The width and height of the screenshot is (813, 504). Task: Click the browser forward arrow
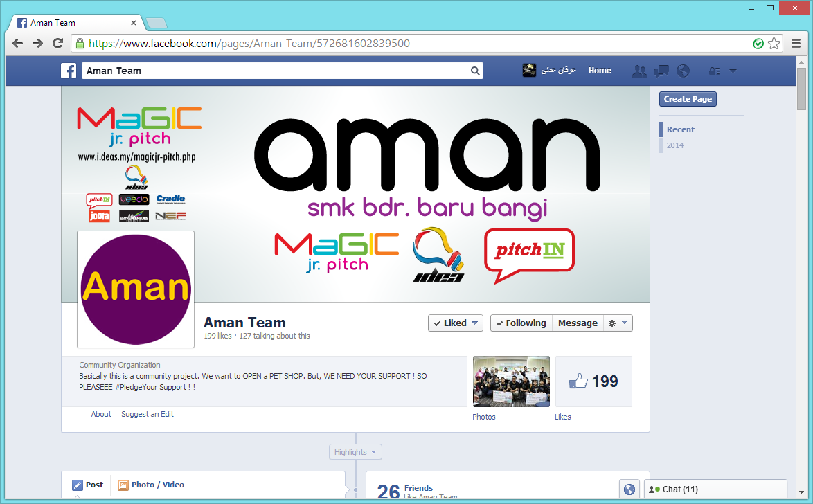pyautogui.click(x=37, y=44)
